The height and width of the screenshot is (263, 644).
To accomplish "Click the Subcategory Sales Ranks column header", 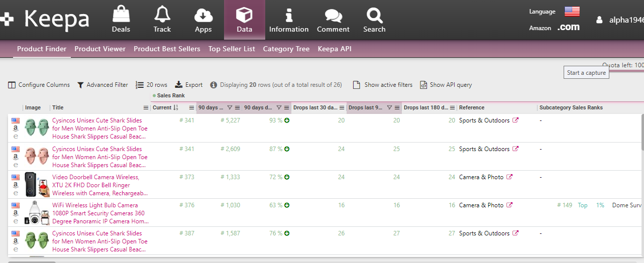I will click(571, 107).
